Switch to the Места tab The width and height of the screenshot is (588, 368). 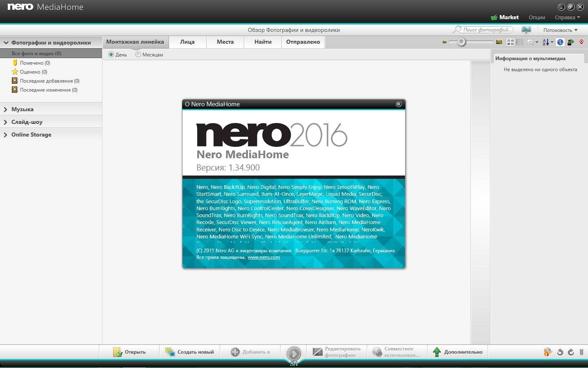[225, 42]
